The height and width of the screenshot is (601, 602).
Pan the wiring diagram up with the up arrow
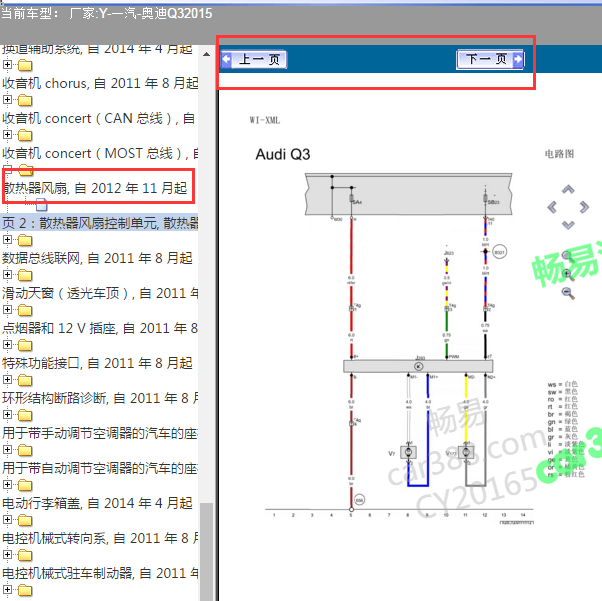[x=568, y=189]
